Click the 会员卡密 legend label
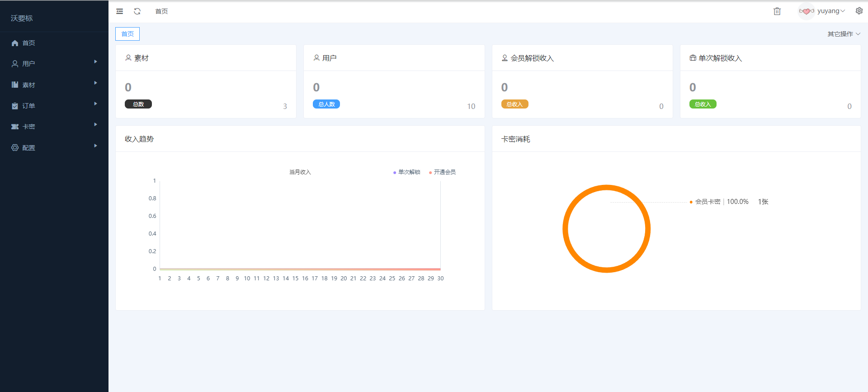The height and width of the screenshot is (392, 868). point(708,202)
